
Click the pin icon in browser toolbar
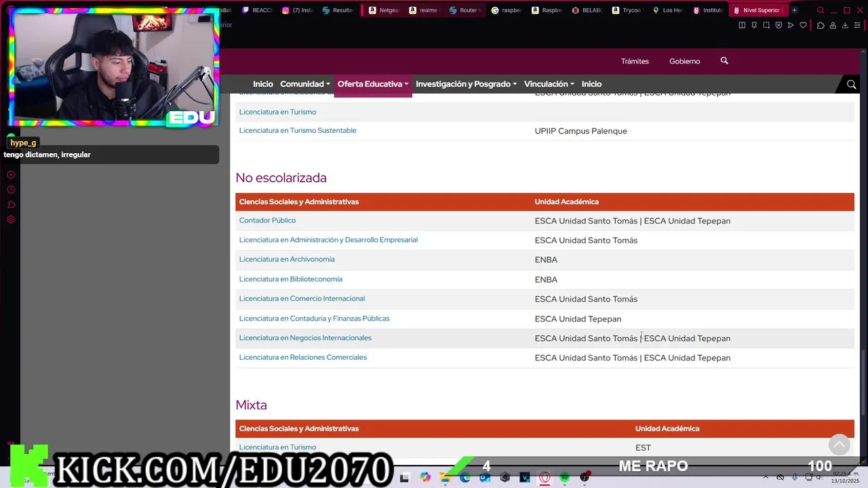click(x=754, y=25)
